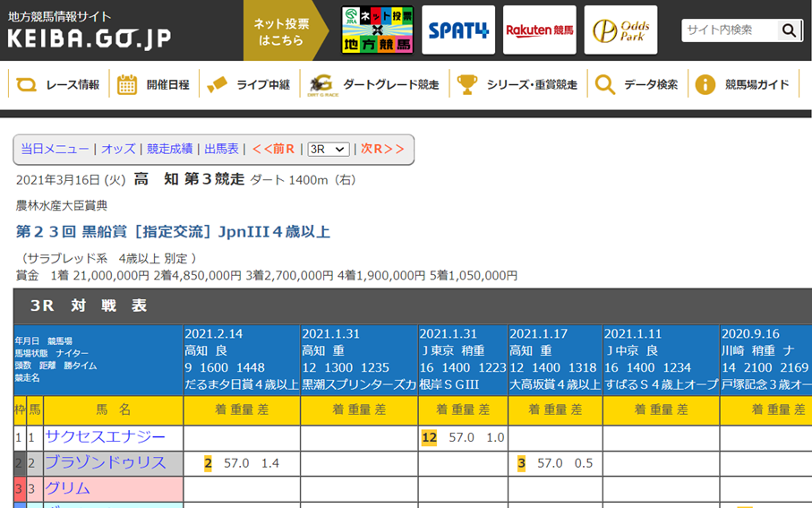Go to the 当日メニュー link
Image resolution: width=812 pixels, height=508 pixels.
click(x=55, y=149)
